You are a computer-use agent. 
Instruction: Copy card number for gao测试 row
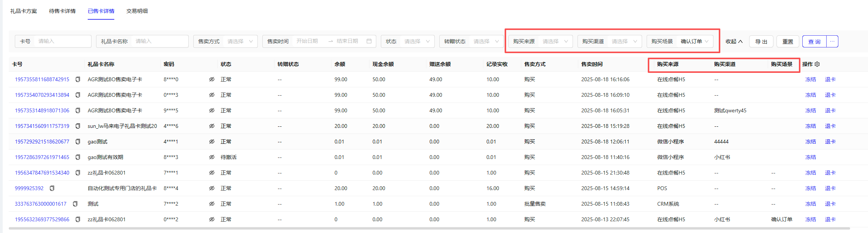(78, 142)
